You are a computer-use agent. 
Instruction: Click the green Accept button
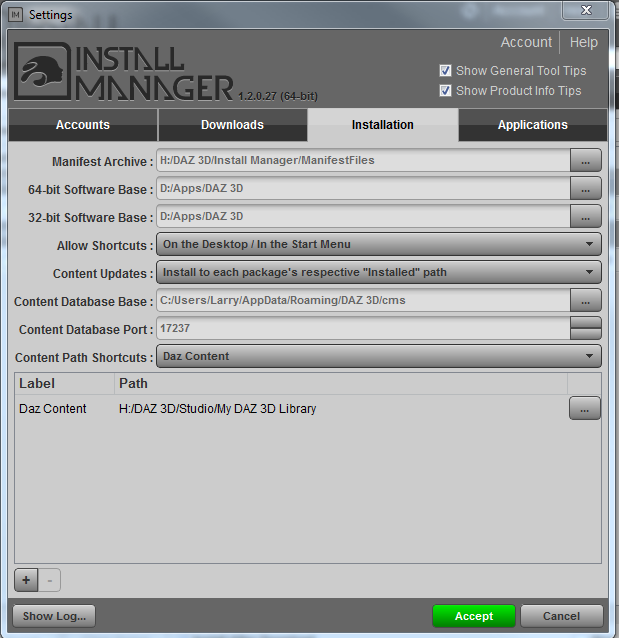tap(474, 616)
